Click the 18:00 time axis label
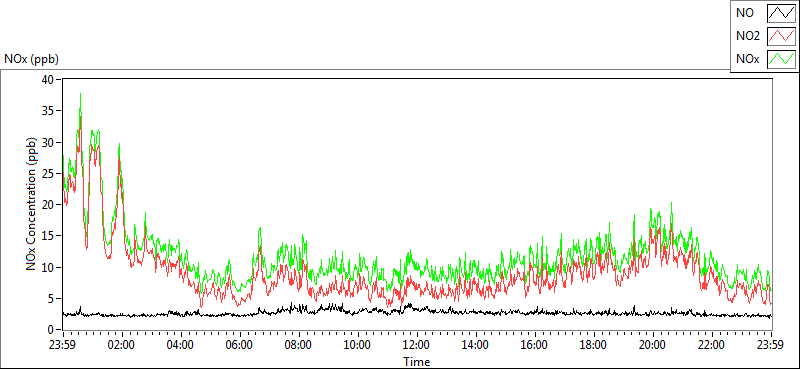800x369 pixels. click(593, 345)
